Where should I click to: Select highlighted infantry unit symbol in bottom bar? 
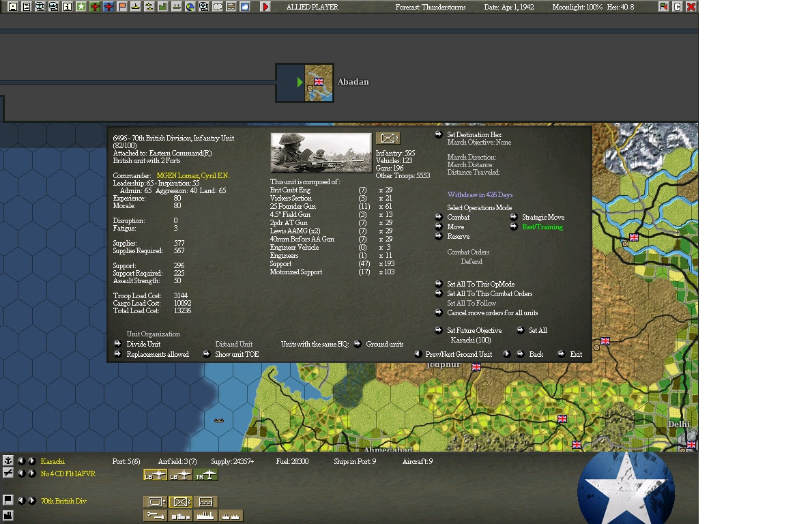pyautogui.click(x=180, y=501)
